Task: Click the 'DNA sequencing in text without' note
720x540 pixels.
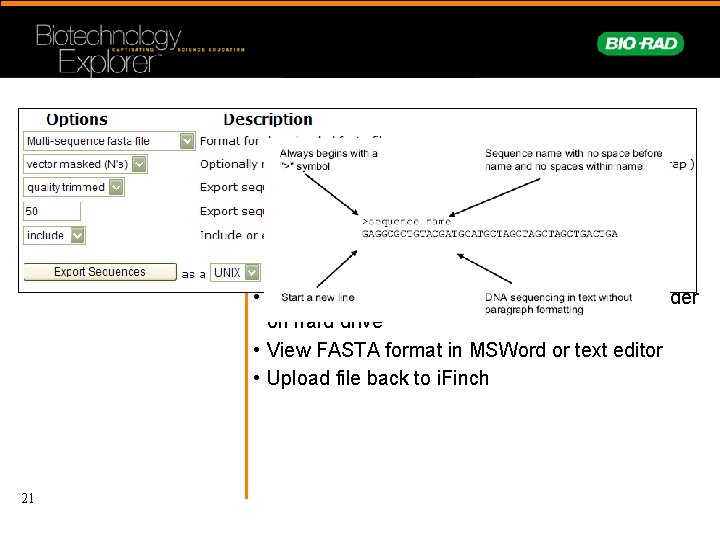Action: click(x=558, y=303)
